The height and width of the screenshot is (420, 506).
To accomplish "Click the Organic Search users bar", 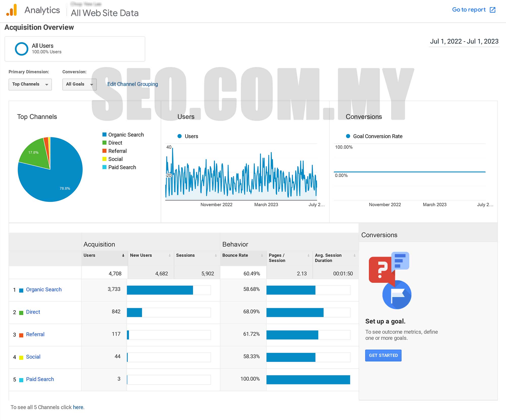I will (160, 290).
